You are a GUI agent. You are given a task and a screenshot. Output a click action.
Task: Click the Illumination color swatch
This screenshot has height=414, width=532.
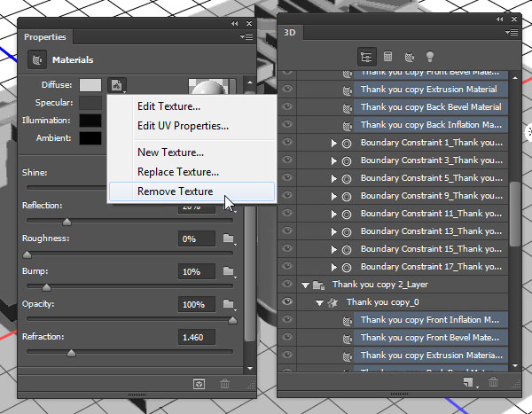pyautogui.click(x=90, y=121)
